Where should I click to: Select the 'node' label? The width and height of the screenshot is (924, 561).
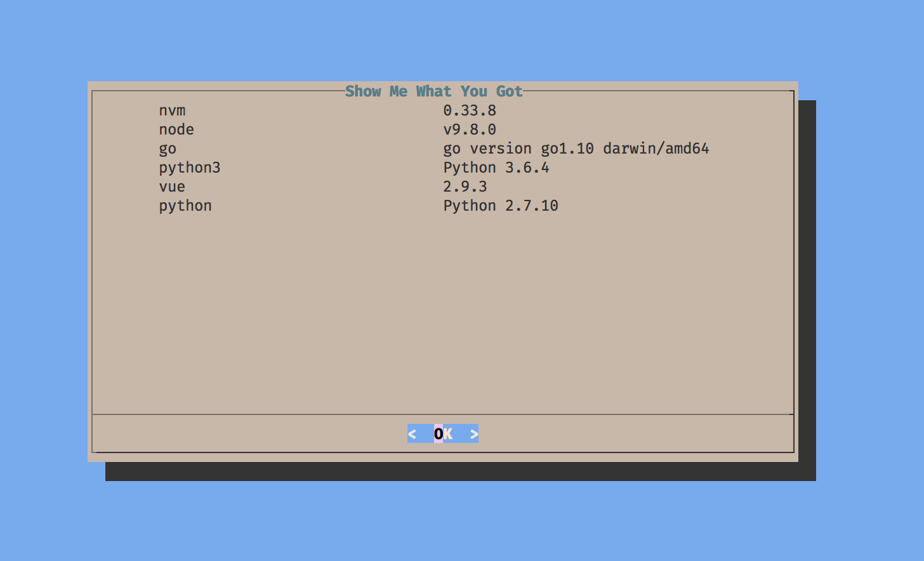(176, 129)
